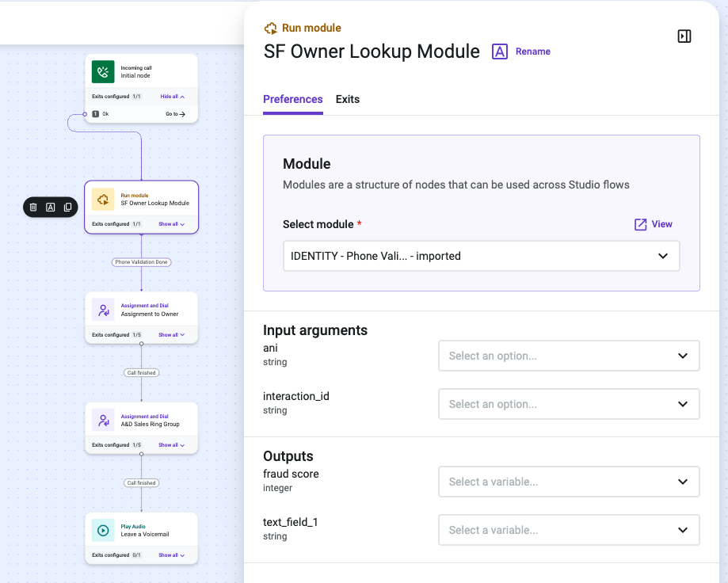
Task: Click the Initial node label of Incoming call
Action: point(135,76)
